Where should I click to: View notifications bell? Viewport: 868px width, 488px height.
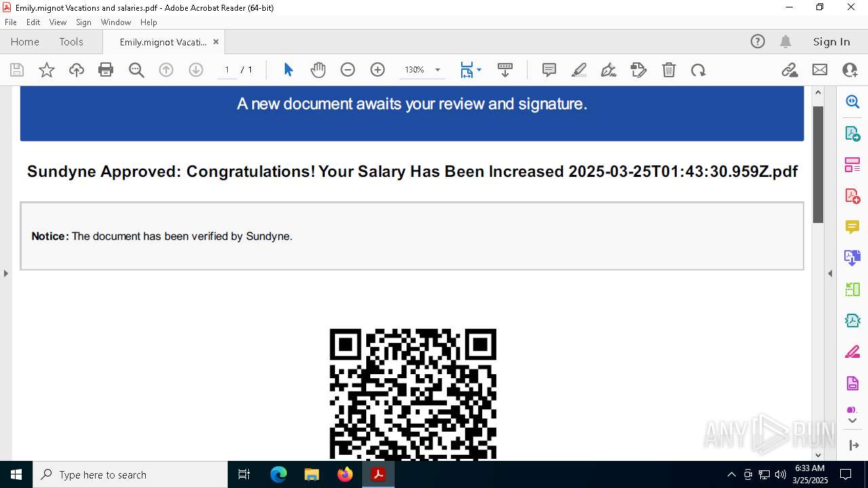click(785, 41)
